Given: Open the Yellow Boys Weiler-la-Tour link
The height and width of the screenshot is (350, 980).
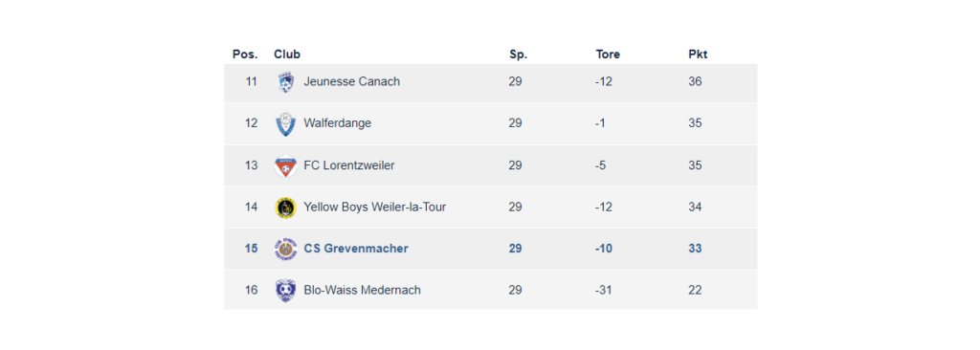Looking at the screenshot, I should [x=375, y=207].
